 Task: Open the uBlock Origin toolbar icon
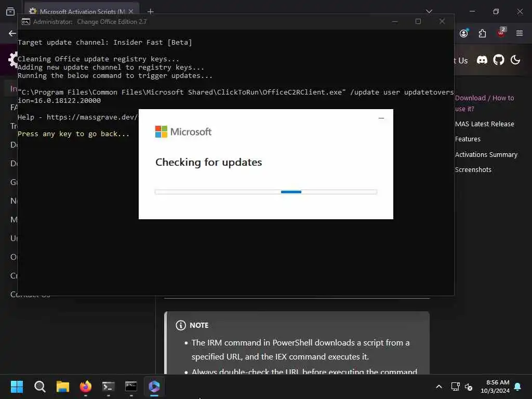[x=501, y=32]
